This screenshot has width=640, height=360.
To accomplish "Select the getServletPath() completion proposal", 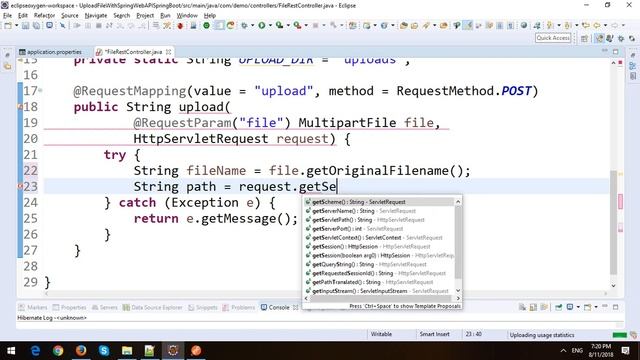I will (x=379, y=220).
